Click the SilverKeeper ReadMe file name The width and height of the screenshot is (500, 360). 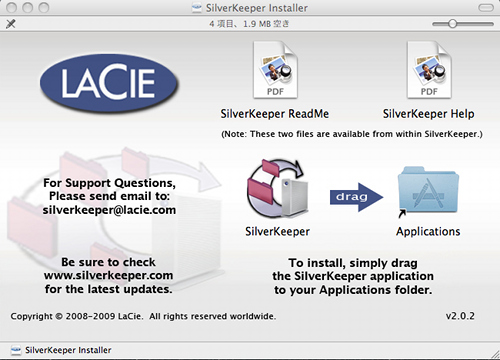(x=275, y=114)
